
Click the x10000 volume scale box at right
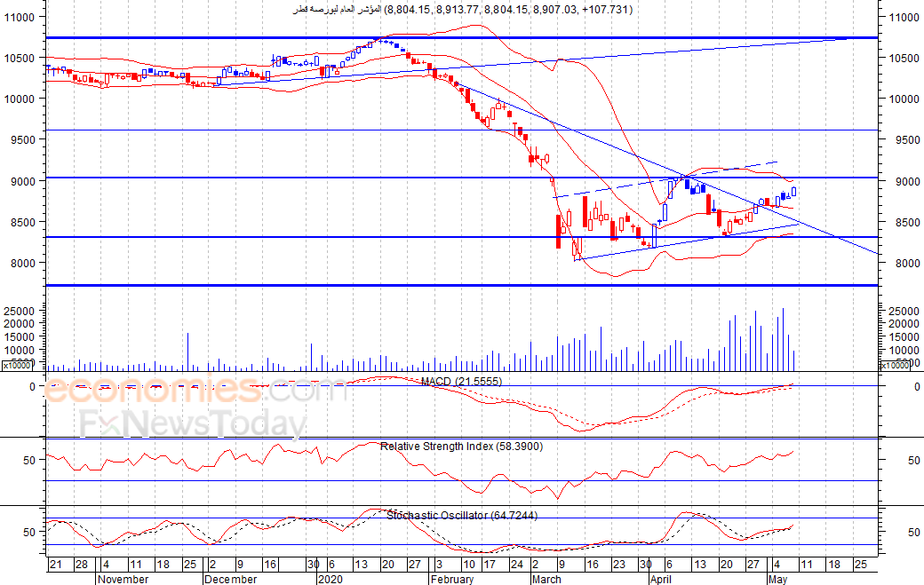pyautogui.click(x=895, y=366)
